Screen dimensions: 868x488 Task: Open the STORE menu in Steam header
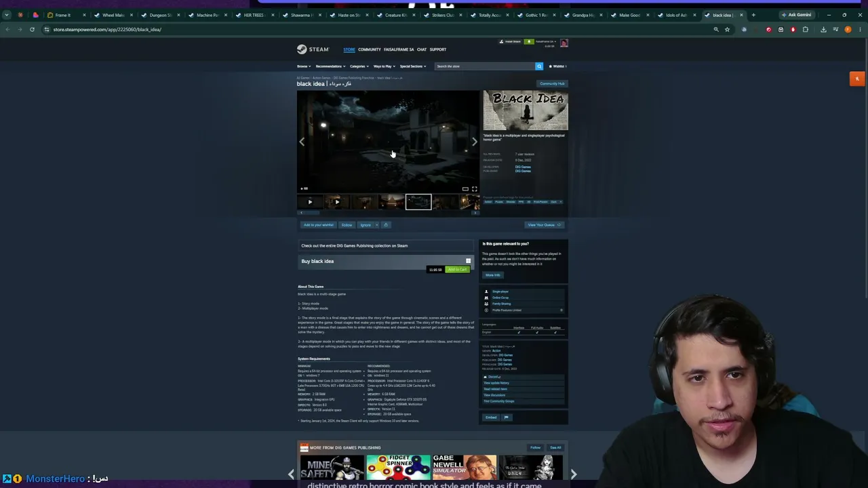349,49
